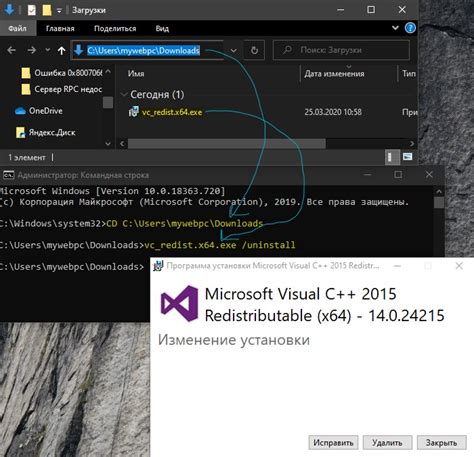Switch to large thumbnails view icon
This screenshot has height=457, width=474.
click(407, 157)
